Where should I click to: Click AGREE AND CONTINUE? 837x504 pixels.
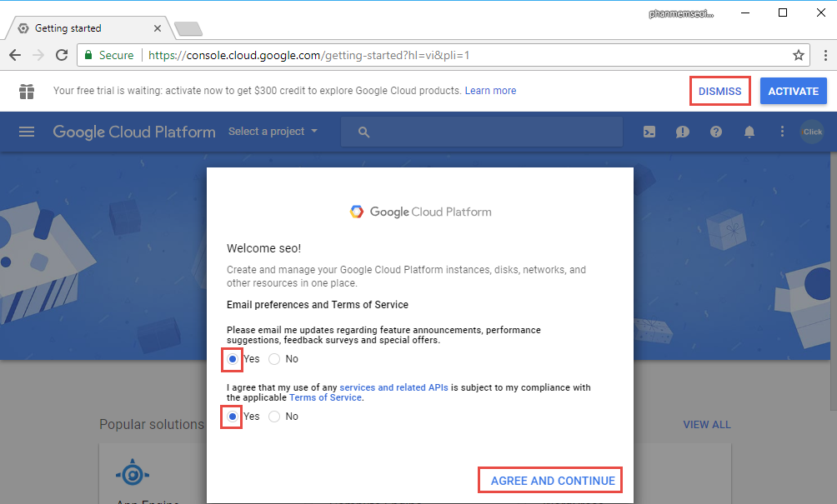click(553, 481)
